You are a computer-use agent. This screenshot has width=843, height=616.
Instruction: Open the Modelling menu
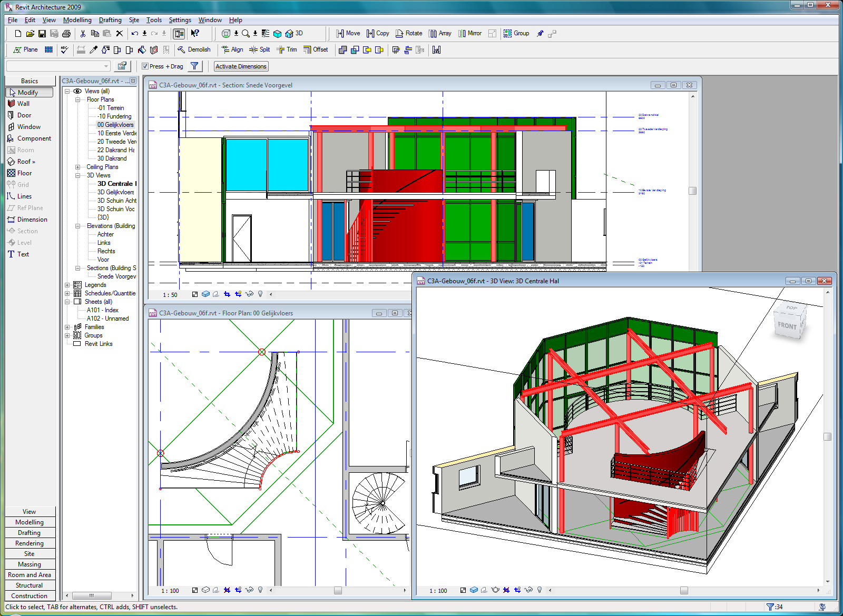tap(77, 20)
